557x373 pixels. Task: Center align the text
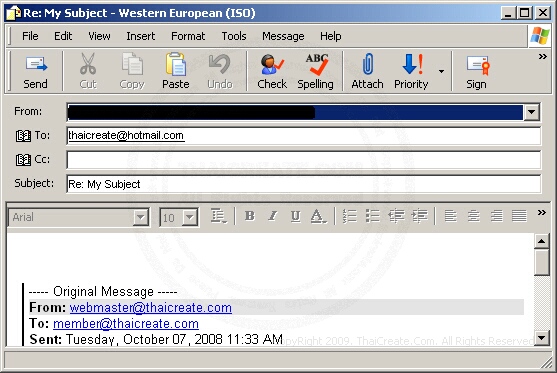(x=474, y=216)
